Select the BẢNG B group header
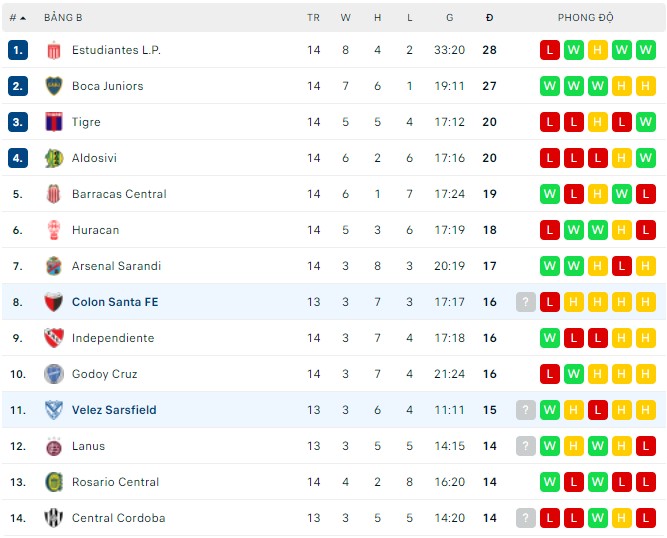The height and width of the screenshot is (538, 667). (63, 18)
